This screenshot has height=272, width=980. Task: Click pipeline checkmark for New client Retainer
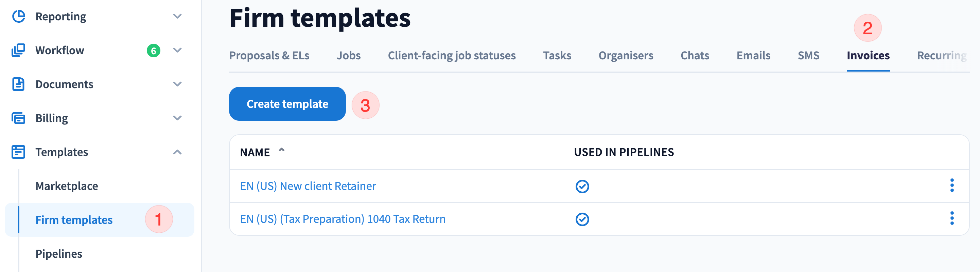(x=582, y=186)
